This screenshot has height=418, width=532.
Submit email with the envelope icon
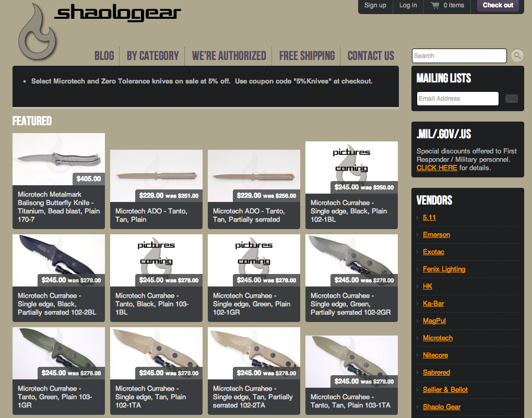511,99
